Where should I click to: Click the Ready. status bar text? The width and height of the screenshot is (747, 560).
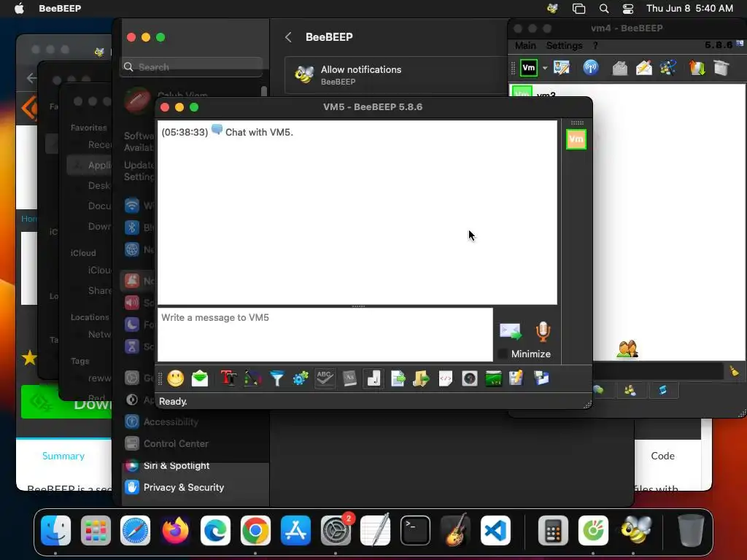click(x=173, y=402)
